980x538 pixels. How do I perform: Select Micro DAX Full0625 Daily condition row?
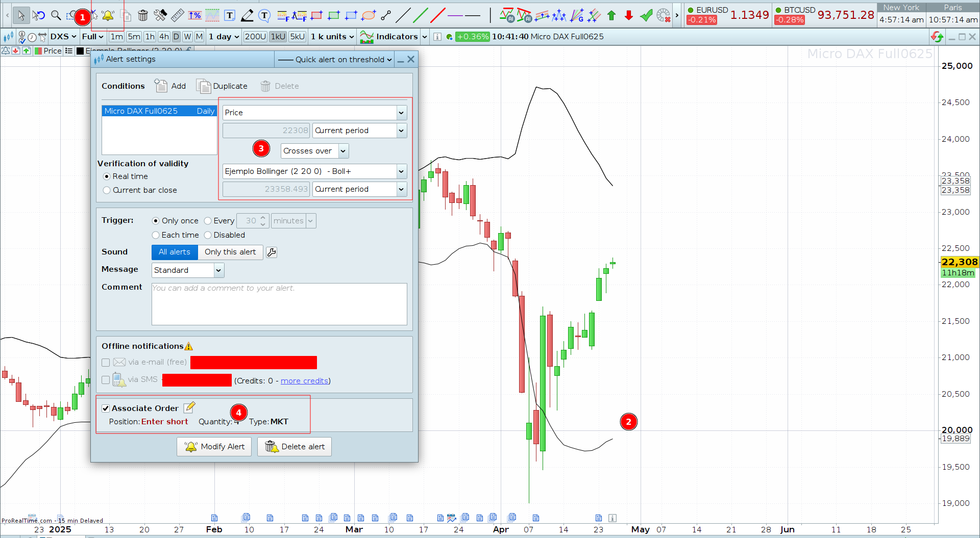[x=159, y=111]
